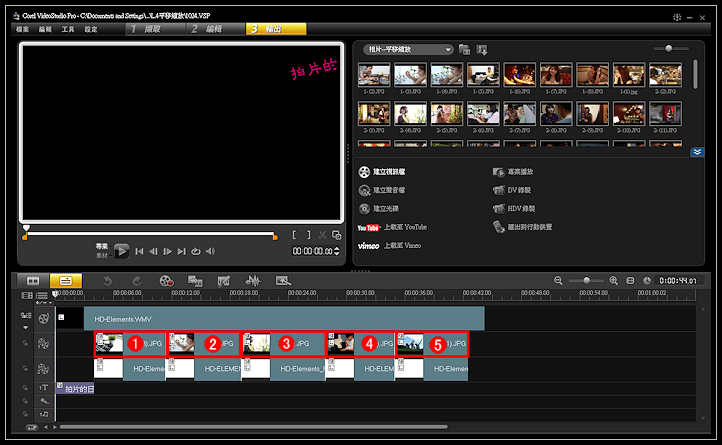
Task: Open the 編輯 menu
Action: 45,29
